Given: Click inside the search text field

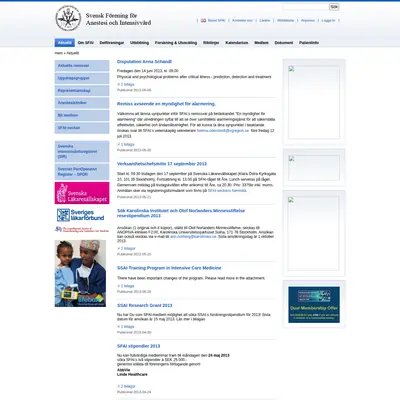Looking at the screenshot, I should click(306, 7).
